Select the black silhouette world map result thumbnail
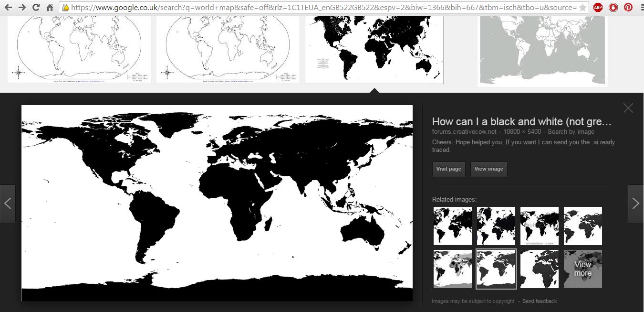Viewport: 644px width, 312px height. (374, 50)
